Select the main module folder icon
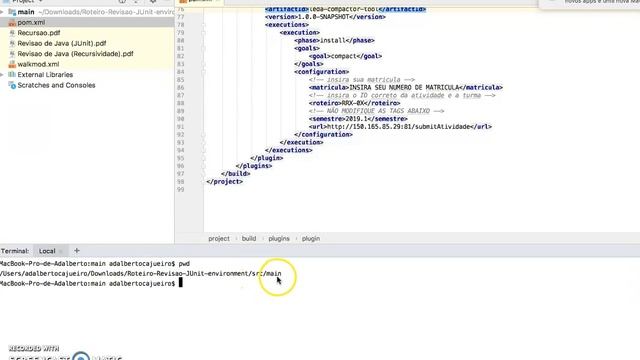 [x=12, y=12]
